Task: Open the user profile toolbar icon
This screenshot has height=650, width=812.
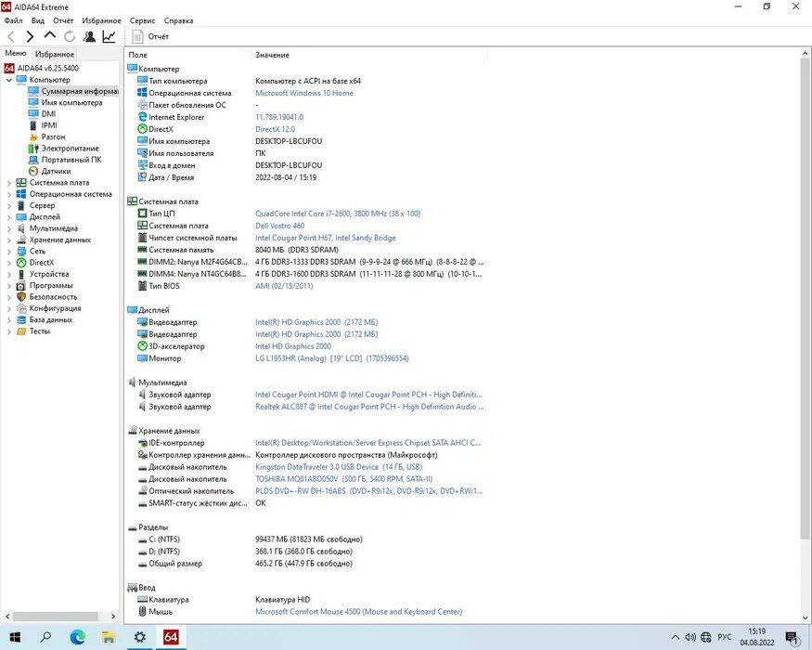Action: pyautogui.click(x=89, y=36)
